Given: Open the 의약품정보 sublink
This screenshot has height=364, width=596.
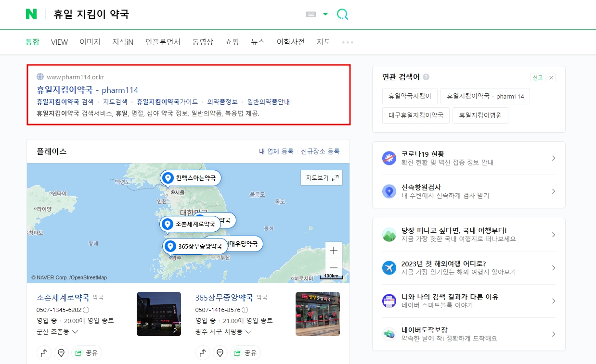Looking at the screenshot, I should (222, 102).
